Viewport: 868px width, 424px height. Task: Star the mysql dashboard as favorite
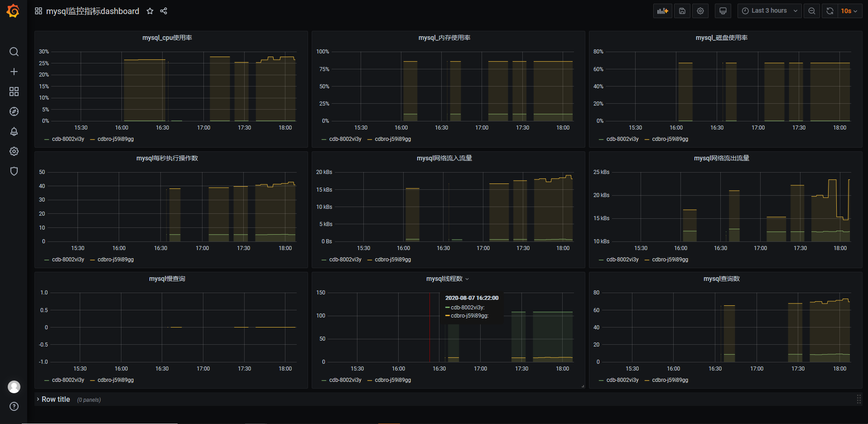coord(150,11)
